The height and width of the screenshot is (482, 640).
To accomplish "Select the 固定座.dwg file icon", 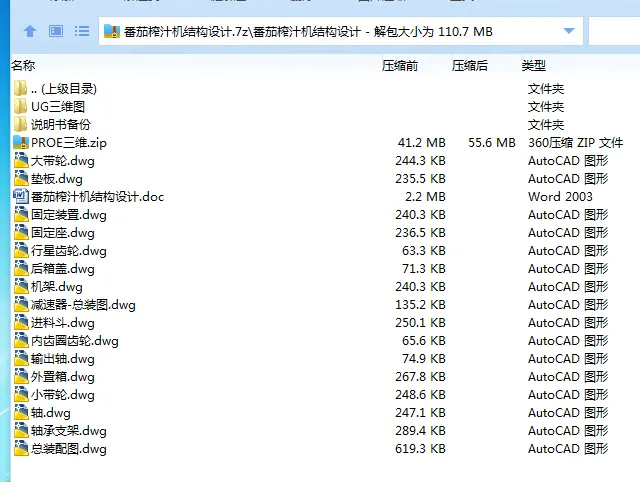I will tap(21, 232).
